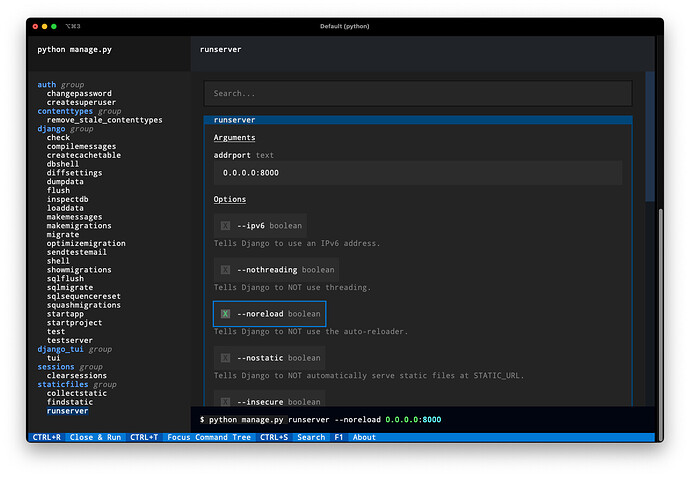Enable the --nostatic boolean checkbox

(x=225, y=358)
